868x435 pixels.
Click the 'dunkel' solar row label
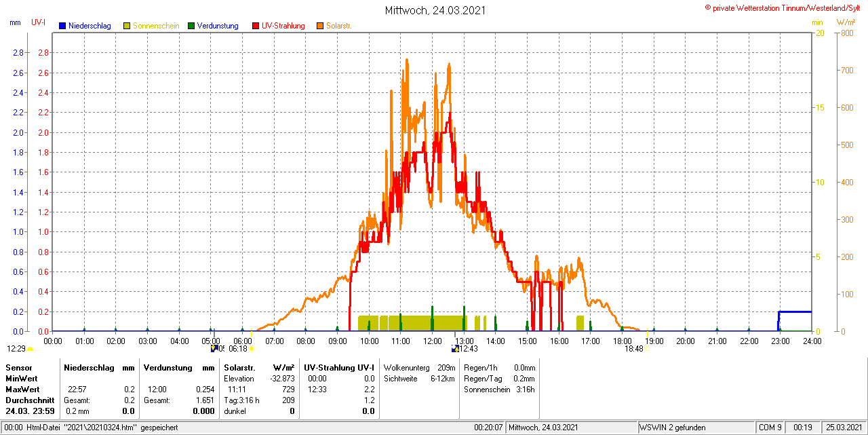coord(235,411)
